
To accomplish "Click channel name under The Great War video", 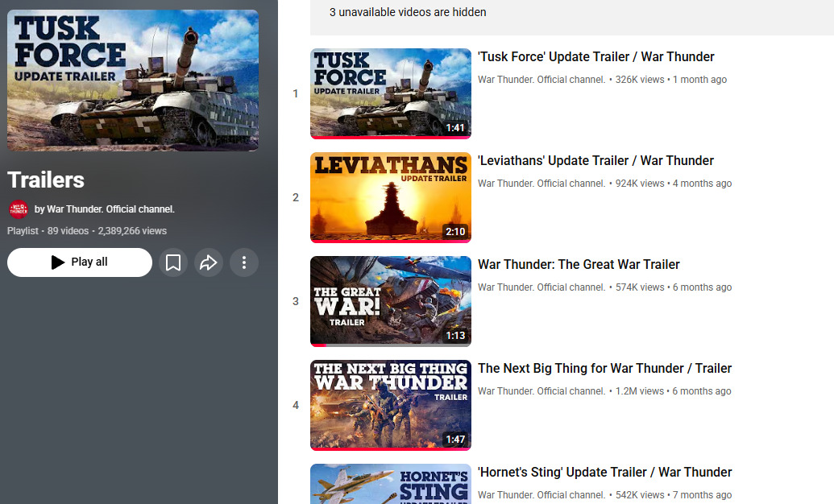I will tap(541, 287).
